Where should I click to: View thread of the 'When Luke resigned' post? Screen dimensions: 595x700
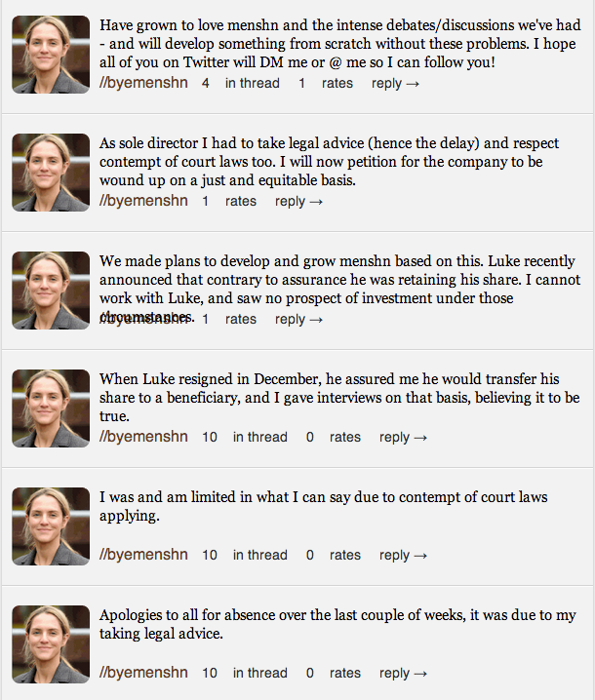point(259,438)
